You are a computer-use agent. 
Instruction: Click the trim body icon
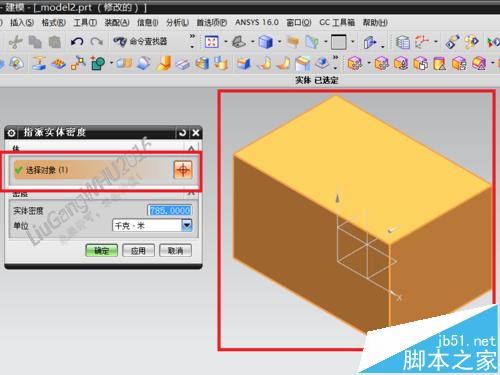tap(202, 63)
